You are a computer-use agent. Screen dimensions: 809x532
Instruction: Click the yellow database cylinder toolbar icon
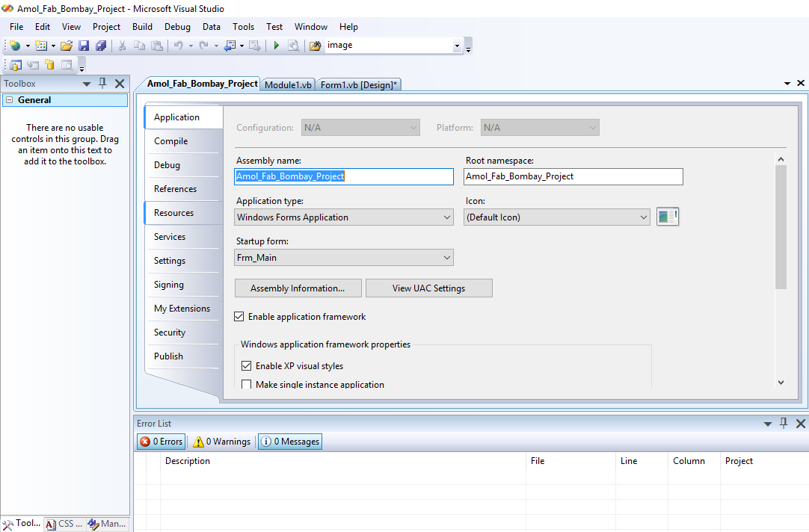coord(49,65)
